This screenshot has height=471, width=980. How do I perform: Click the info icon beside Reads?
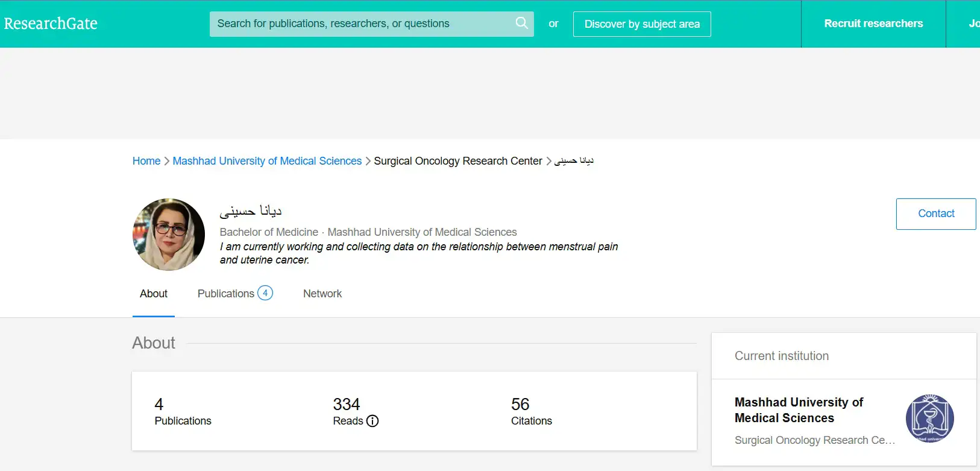tap(372, 421)
